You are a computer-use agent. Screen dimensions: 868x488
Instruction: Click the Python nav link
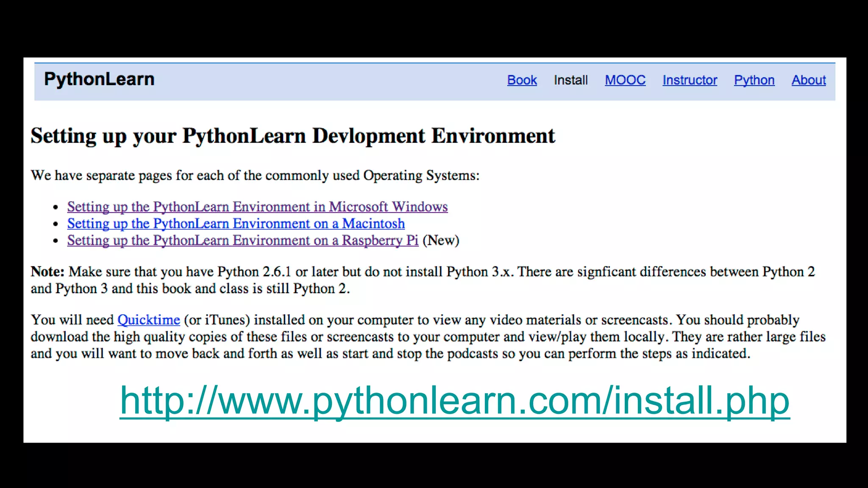click(754, 80)
